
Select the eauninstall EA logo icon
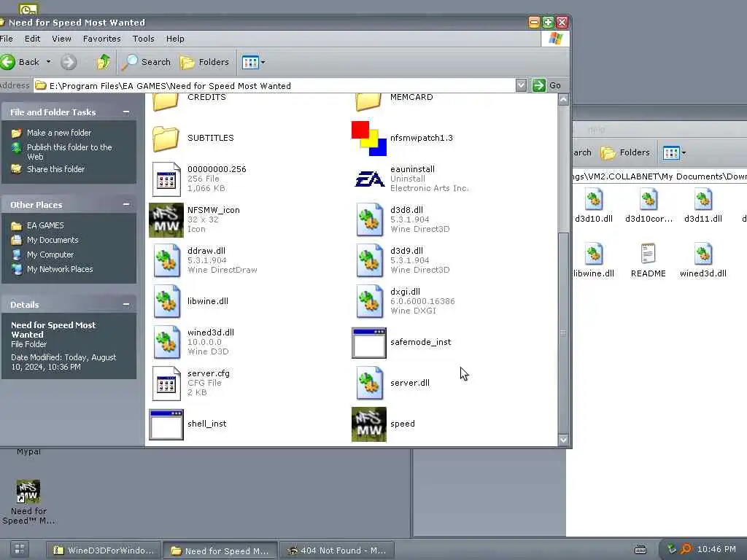click(x=368, y=179)
